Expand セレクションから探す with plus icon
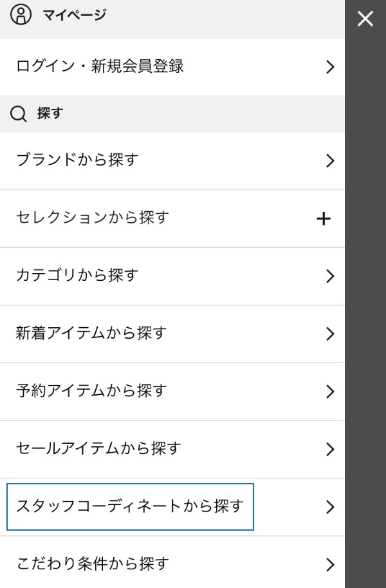The height and width of the screenshot is (588, 386). coord(324,219)
